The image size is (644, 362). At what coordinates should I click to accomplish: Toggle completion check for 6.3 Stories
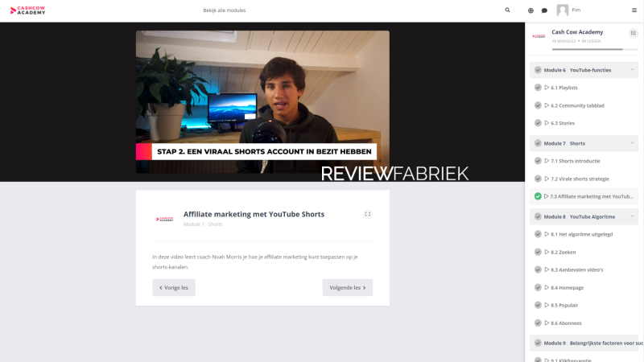pyautogui.click(x=538, y=123)
